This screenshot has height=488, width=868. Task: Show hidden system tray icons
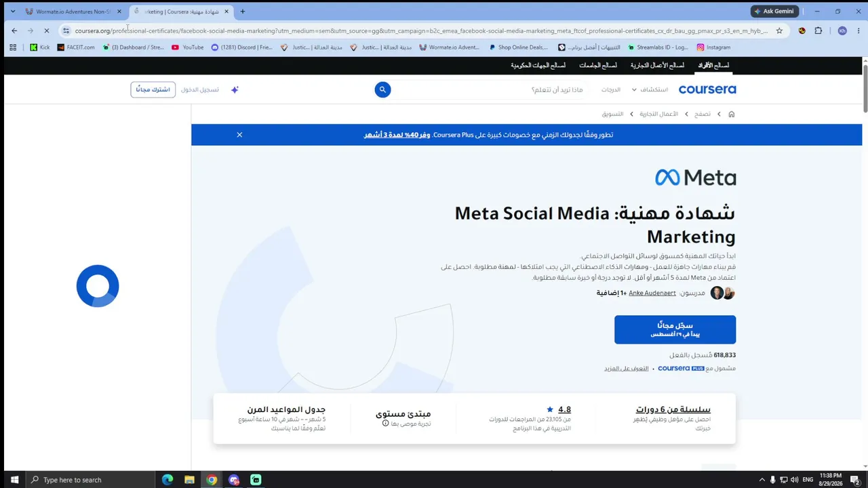pyautogui.click(x=762, y=480)
